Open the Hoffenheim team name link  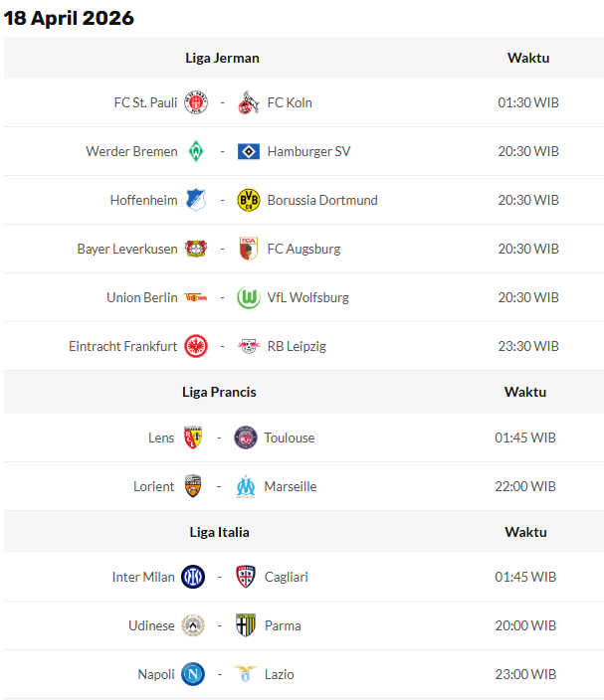(143, 200)
